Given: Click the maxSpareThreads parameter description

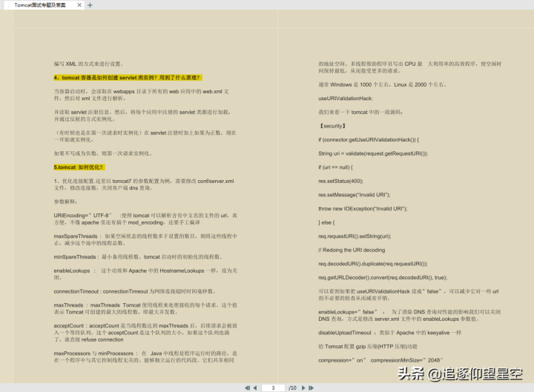Looking at the screenshot, I should coord(145,239).
